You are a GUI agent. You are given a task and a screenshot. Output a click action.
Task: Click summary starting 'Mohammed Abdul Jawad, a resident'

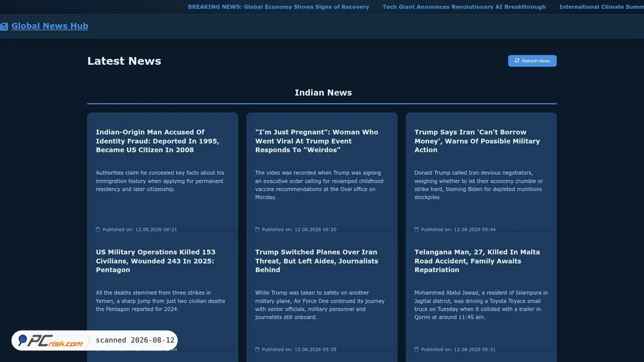(x=481, y=305)
